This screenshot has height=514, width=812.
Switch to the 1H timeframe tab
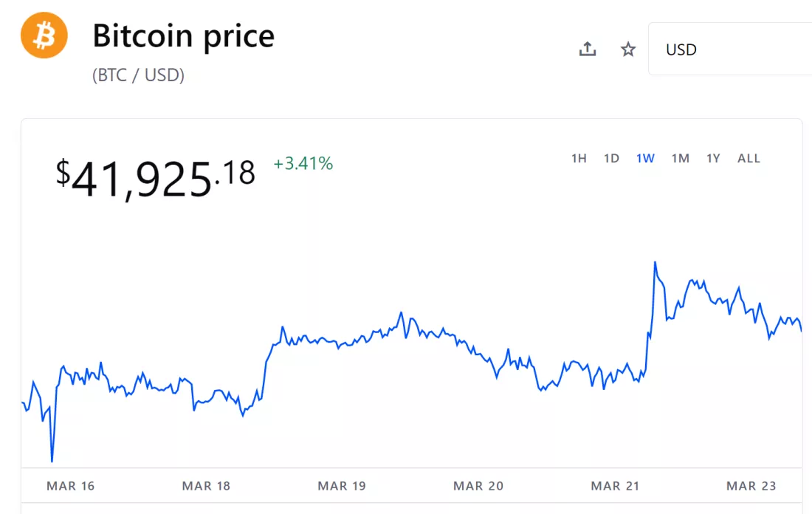(579, 158)
